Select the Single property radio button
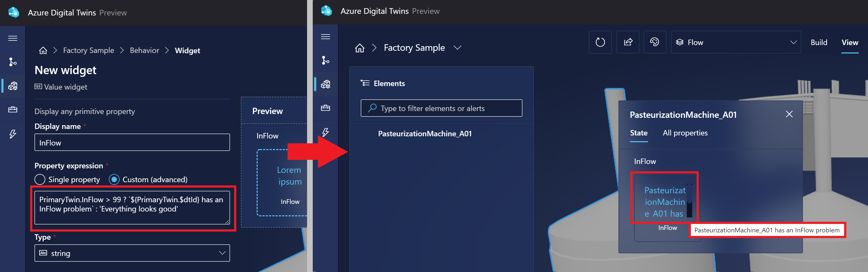Viewport: 868px width, 272px height. (40, 179)
